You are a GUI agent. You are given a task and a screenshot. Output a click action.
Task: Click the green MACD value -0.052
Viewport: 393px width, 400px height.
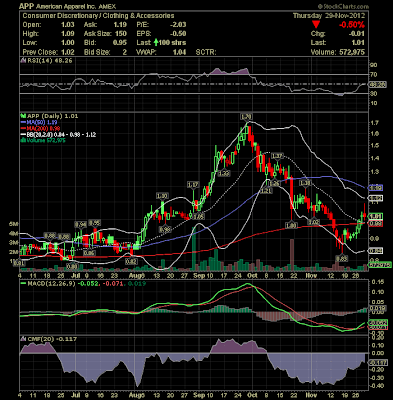(87, 283)
